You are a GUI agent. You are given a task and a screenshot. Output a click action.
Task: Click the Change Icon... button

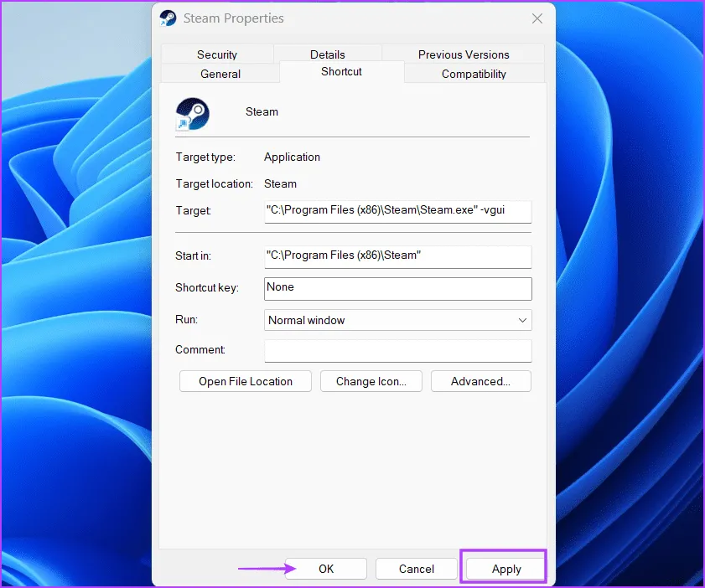(371, 381)
